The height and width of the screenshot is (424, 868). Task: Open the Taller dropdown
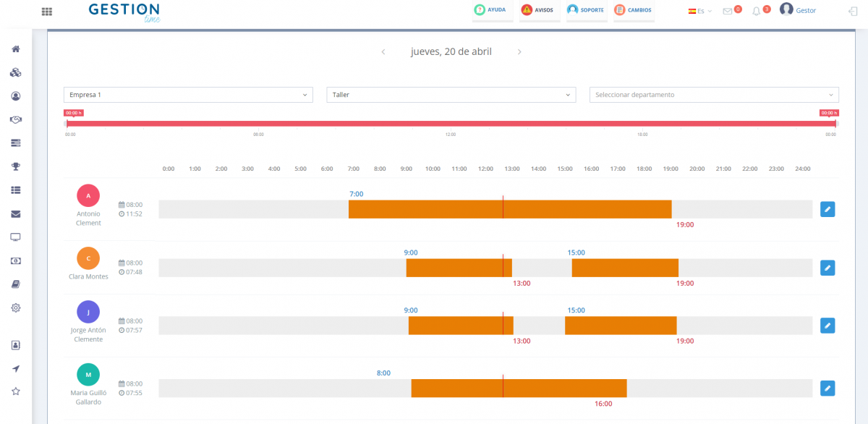[x=451, y=95]
